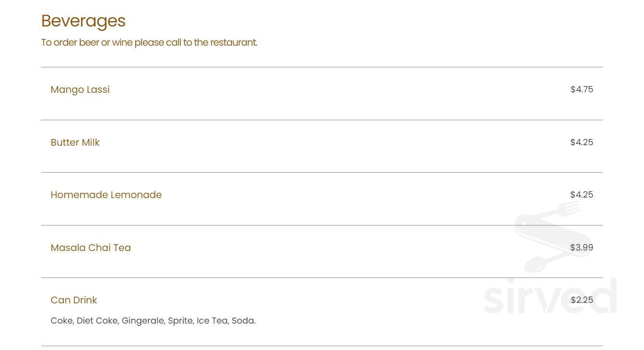Click 'Sprite' in the can drink options
The image size is (644, 350).
click(181, 321)
